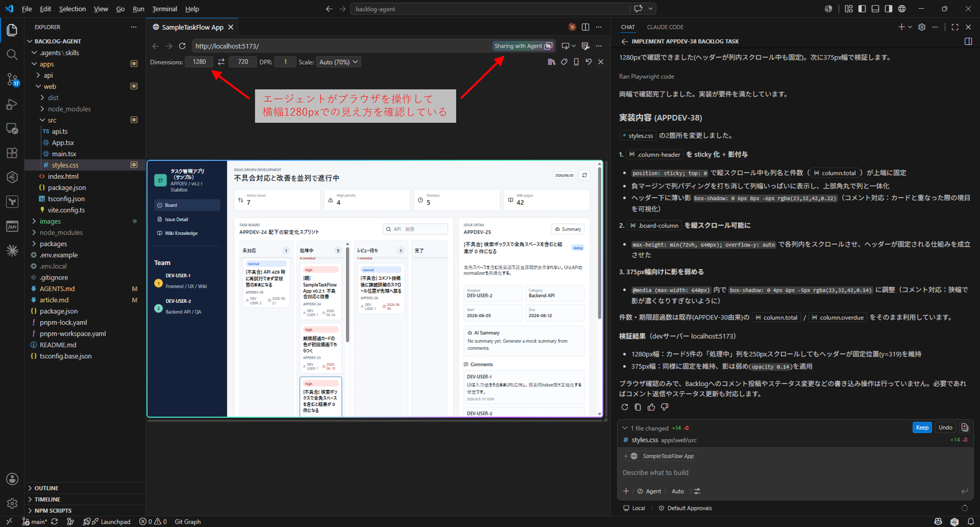Expand the packages folder
Viewport: 980px width, 527px height.
pos(84,244)
